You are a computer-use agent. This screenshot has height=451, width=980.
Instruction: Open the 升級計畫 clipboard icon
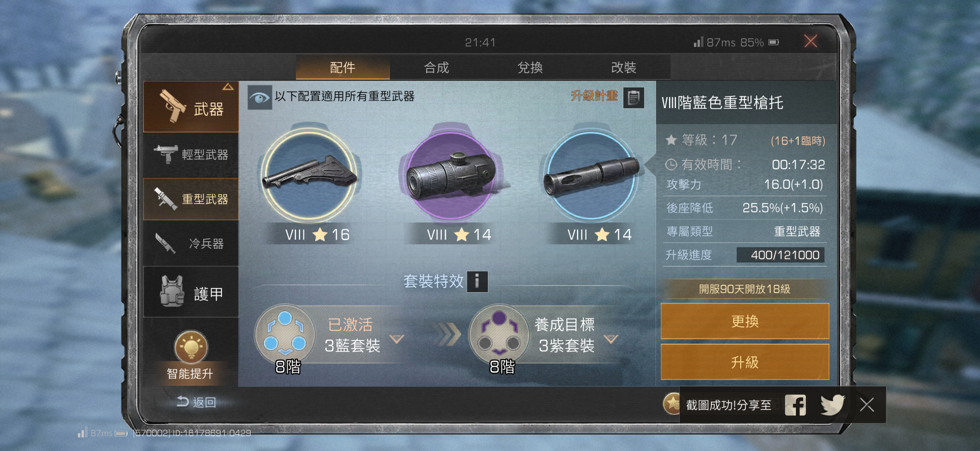point(634,98)
